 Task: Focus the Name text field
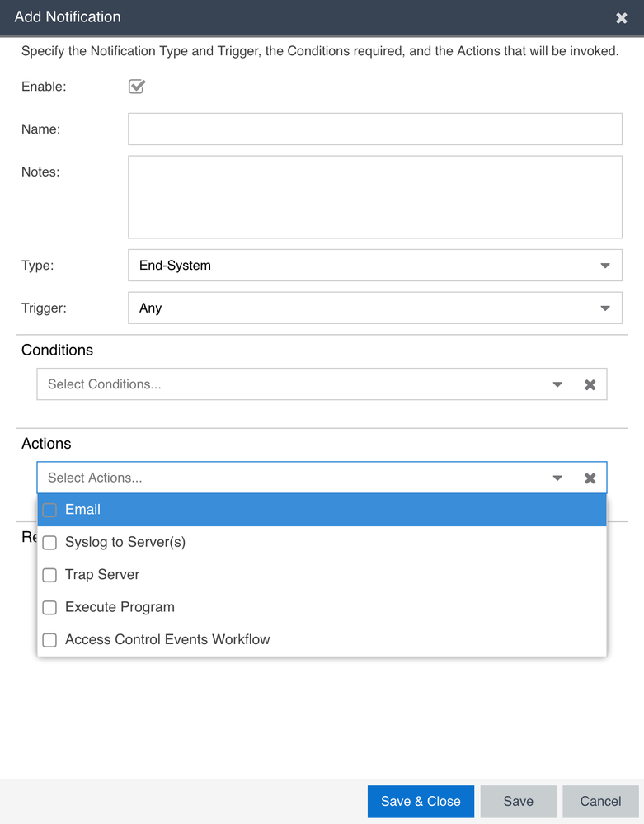tap(374, 129)
